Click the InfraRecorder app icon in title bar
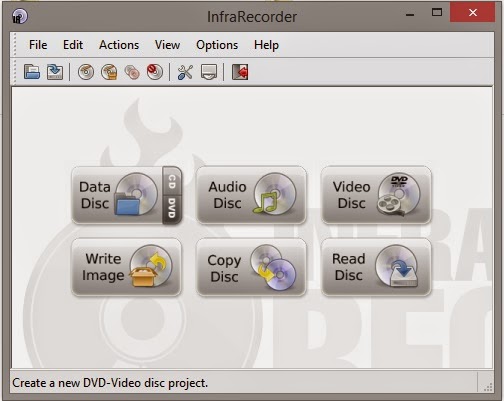 [x=19, y=16]
